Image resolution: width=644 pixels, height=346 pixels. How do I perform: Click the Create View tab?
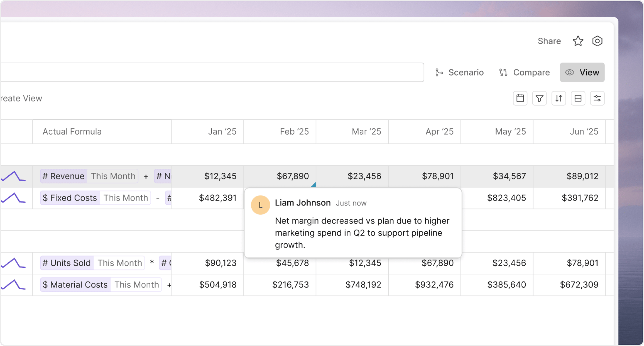[x=21, y=98]
